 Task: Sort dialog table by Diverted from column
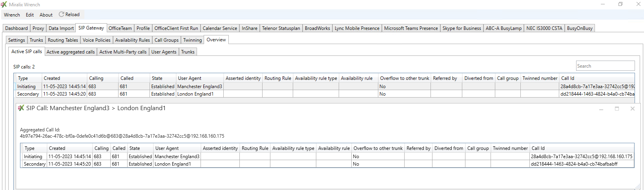(449, 148)
